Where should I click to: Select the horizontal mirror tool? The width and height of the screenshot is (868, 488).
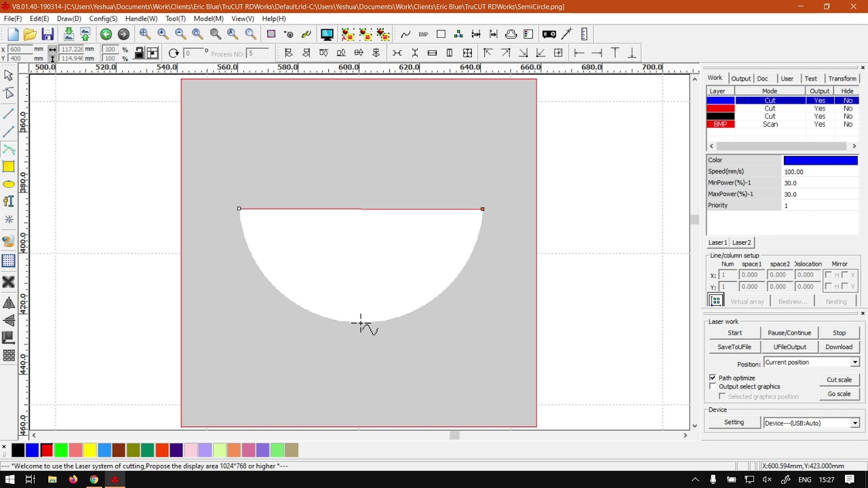[9, 303]
